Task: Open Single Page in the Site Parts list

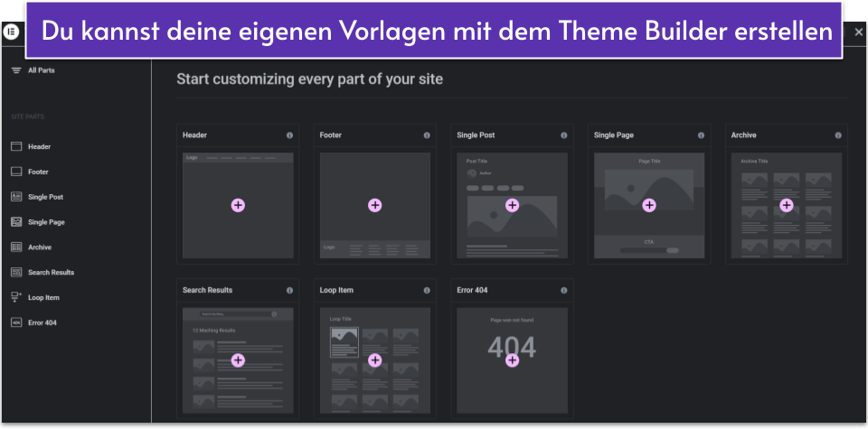Action: click(46, 222)
